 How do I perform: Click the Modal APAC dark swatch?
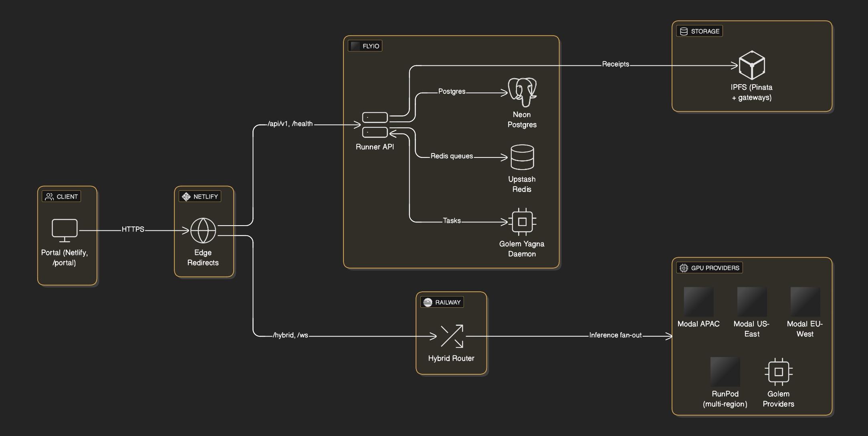pyautogui.click(x=698, y=301)
